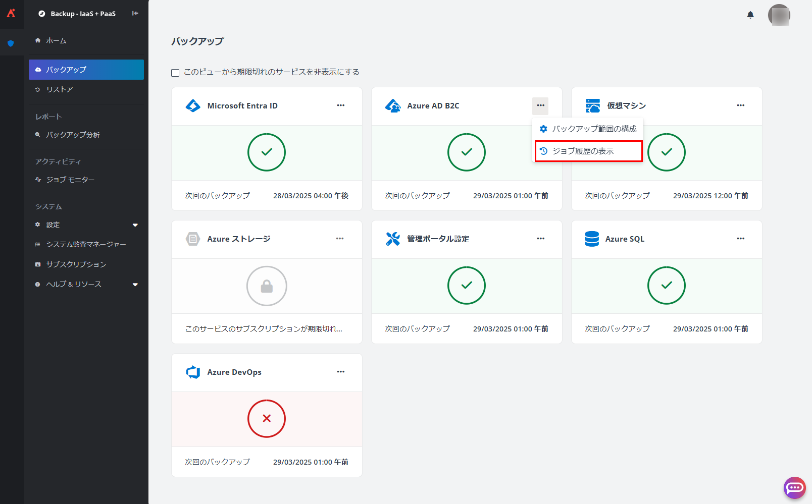The height and width of the screenshot is (504, 812).
Task: Click the バックアップ page heading
Action: click(197, 41)
